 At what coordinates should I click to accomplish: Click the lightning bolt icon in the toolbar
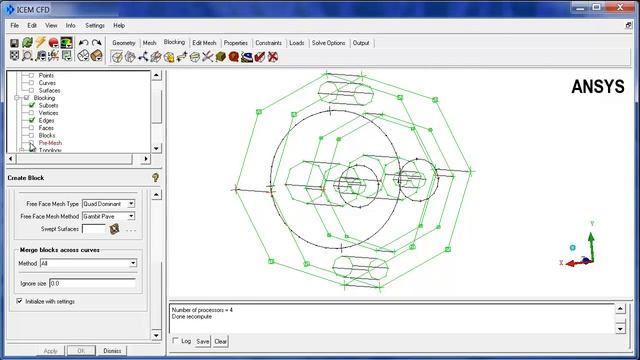click(40, 42)
